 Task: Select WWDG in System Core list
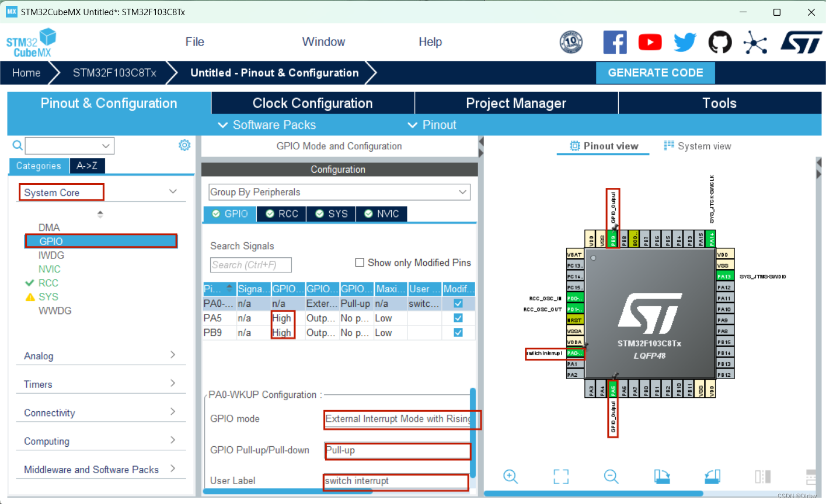[55, 311]
